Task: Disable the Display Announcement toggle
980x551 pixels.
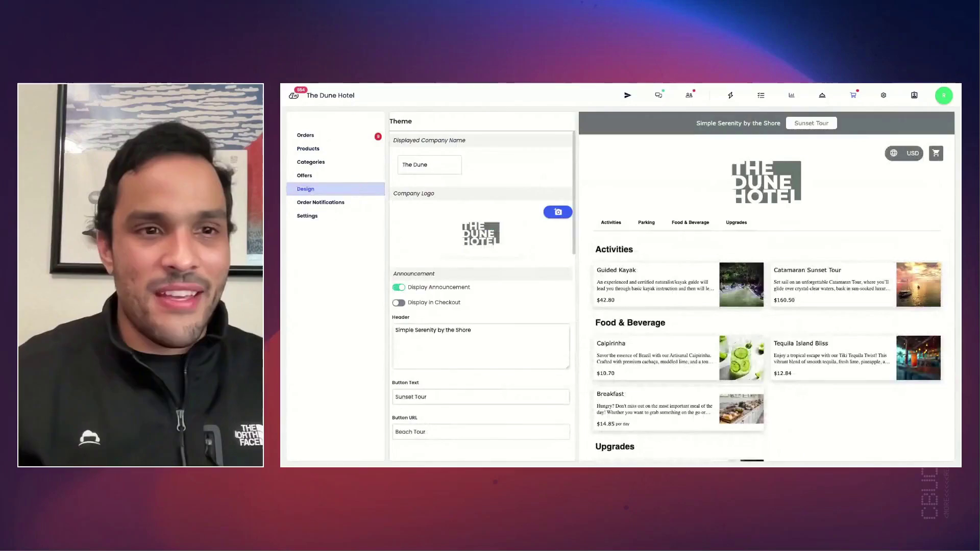Action: pos(399,287)
